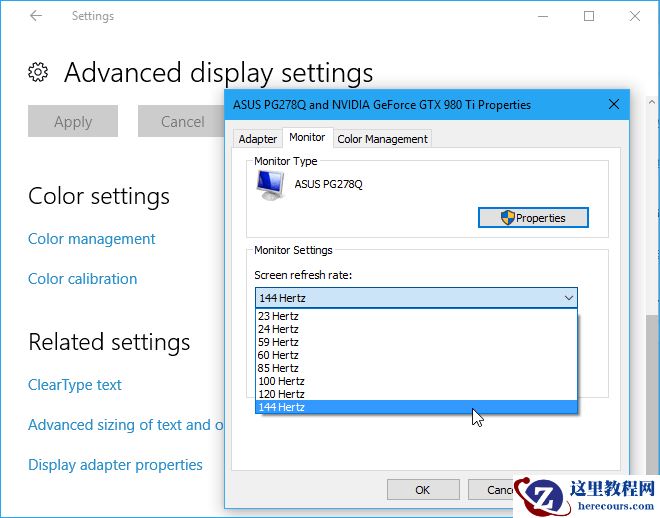The width and height of the screenshot is (660, 518).
Task: Click the ASUS PG278Q monitor type label
Action: click(x=328, y=184)
